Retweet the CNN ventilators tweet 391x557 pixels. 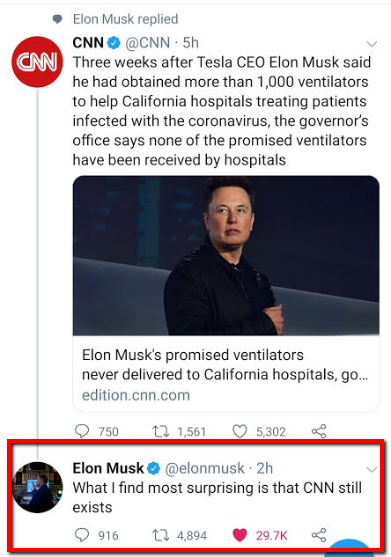[x=160, y=431]
